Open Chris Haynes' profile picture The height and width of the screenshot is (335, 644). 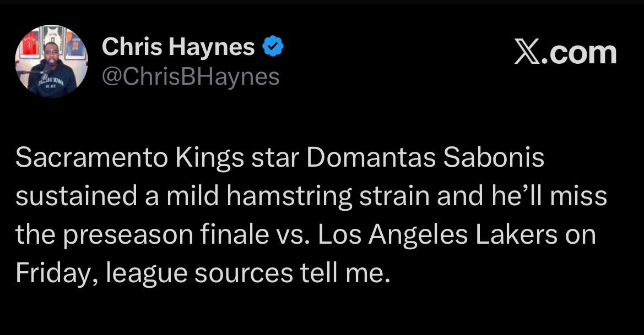click(x=51, y=61)
